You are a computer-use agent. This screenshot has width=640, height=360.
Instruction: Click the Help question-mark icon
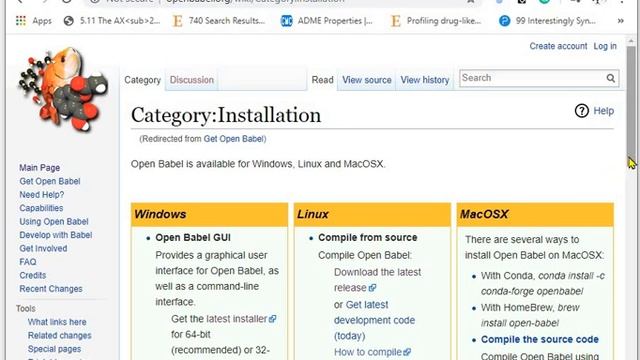pyautogui.click(x=582, y=111)
